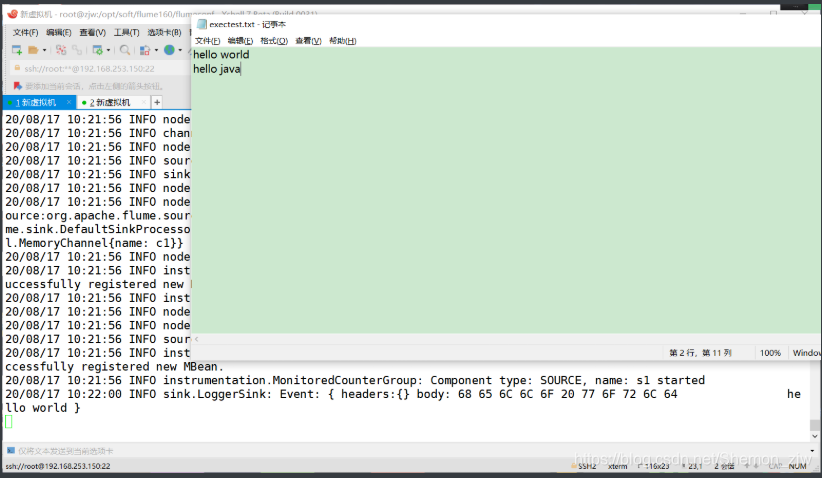
Task: Click Notepad horizontal scrollbar left arrow
Action: (197, 339)
